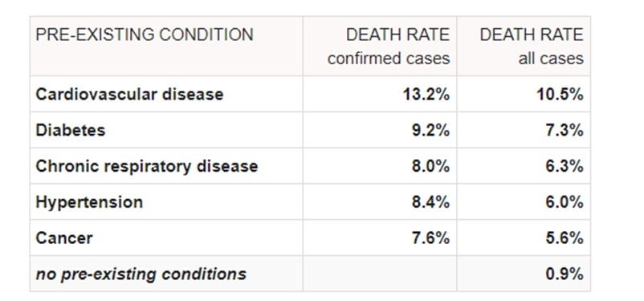Click the 6.0% Hypertension all cases value

[x=565, y=202]
